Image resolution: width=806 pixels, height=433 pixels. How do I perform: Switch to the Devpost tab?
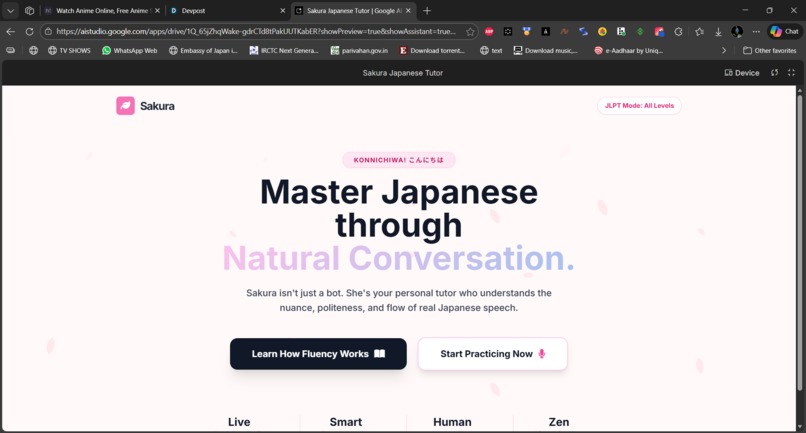pyautogui.click(x=226, y=11)
